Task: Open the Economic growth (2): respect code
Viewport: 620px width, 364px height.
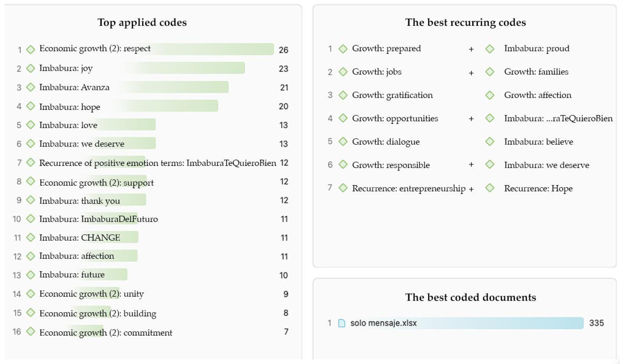Action: [x=95, y=49]
